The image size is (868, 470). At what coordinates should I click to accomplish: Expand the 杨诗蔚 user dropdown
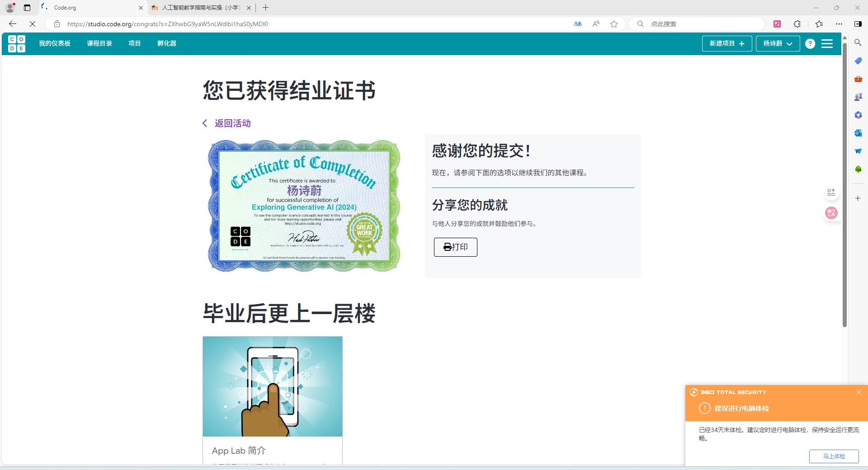click(x=778, y=44)
